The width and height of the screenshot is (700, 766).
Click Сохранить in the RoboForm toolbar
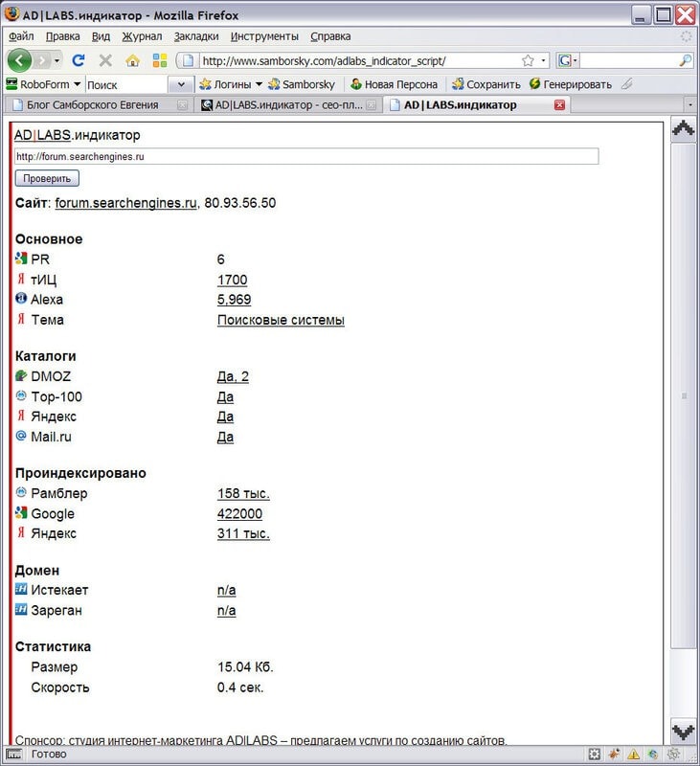click(486, 84)
